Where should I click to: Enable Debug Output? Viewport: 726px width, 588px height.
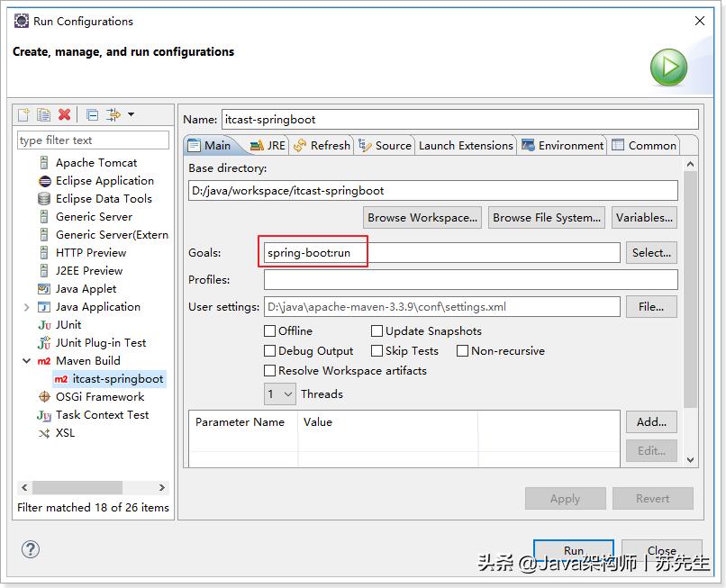click(x=268, y=350)
